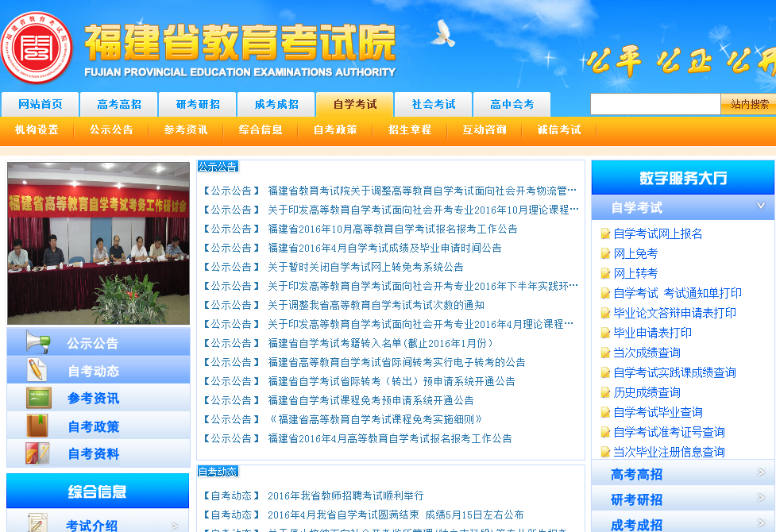Click the note icon beside 自学考试准考证号查询
The height and width of the screenshot is (532, 776).
pyautogui.click(x=604, y=432)
